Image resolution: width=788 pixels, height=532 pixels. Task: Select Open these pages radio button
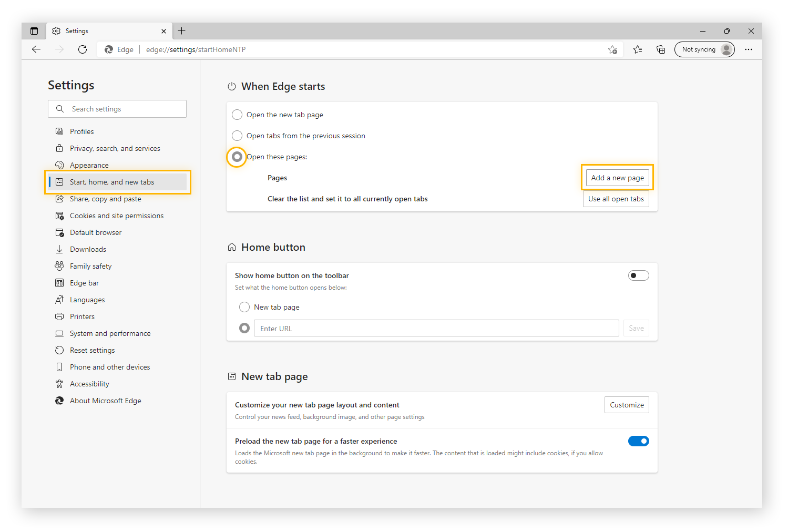click(x=237, y=157)
